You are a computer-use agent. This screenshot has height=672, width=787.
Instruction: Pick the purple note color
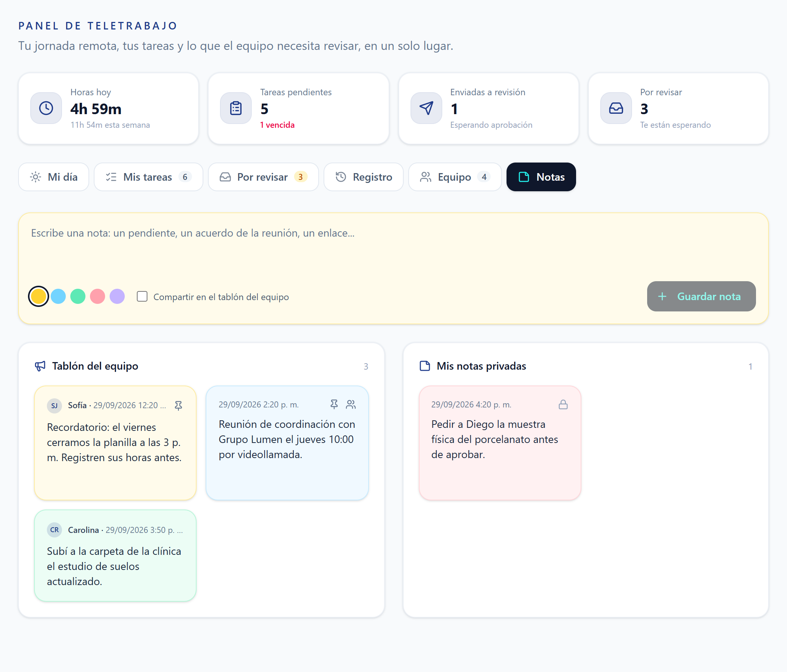[x=117, y=296]
